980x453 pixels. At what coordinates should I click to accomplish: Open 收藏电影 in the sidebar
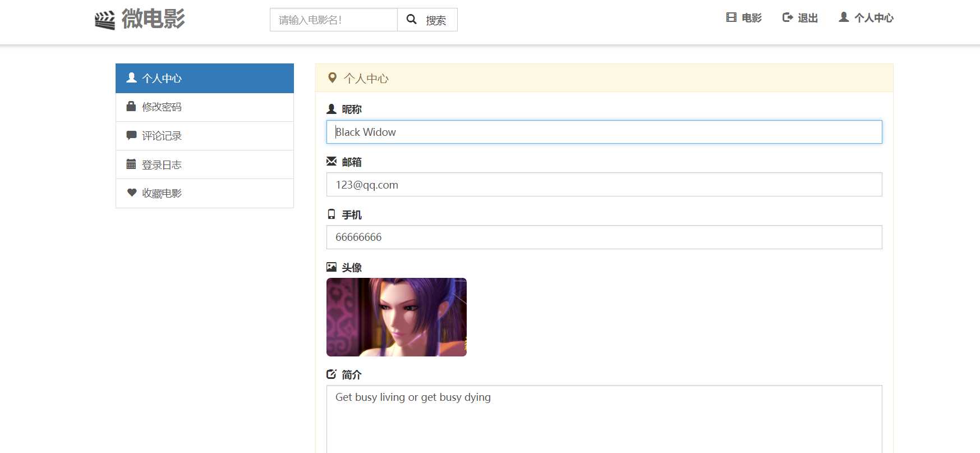(x=205, y=193)
